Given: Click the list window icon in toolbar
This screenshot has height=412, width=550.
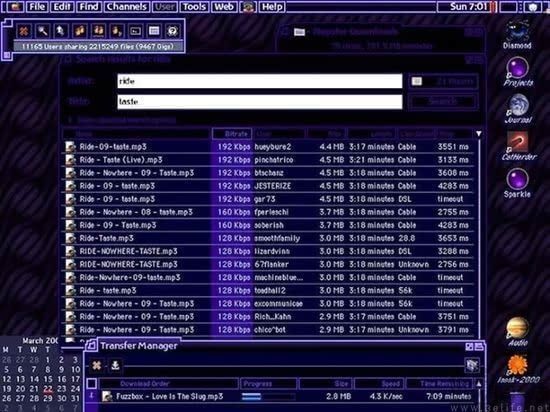Looking at the screenshot, I should coord(154,31).
